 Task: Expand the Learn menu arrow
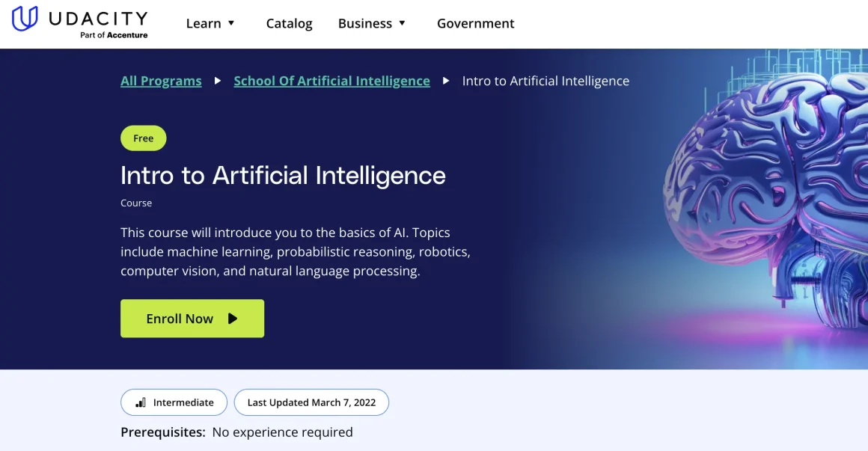(x=233, y=23)
